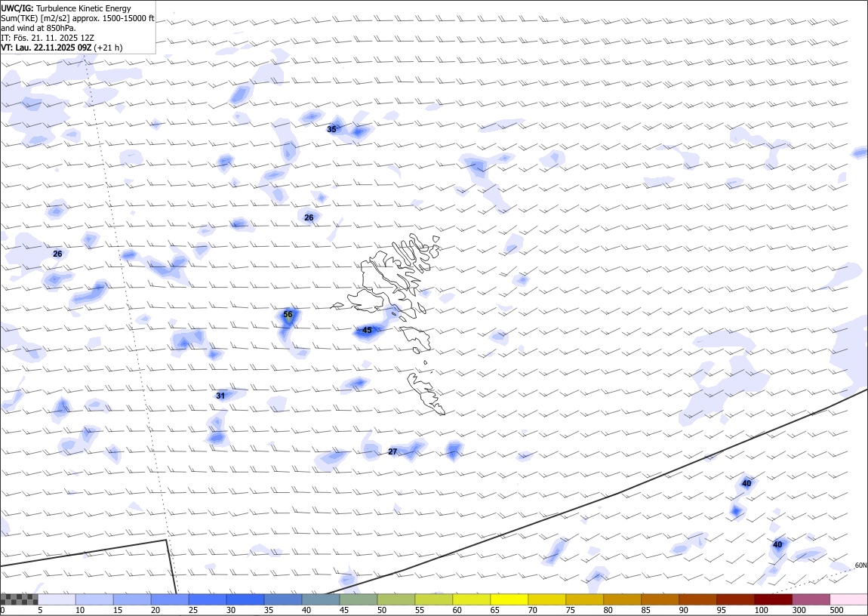Select the palest lavender 5–10 legend swatch
This screenshot has height=616, width=868.
tap(57, 599)
